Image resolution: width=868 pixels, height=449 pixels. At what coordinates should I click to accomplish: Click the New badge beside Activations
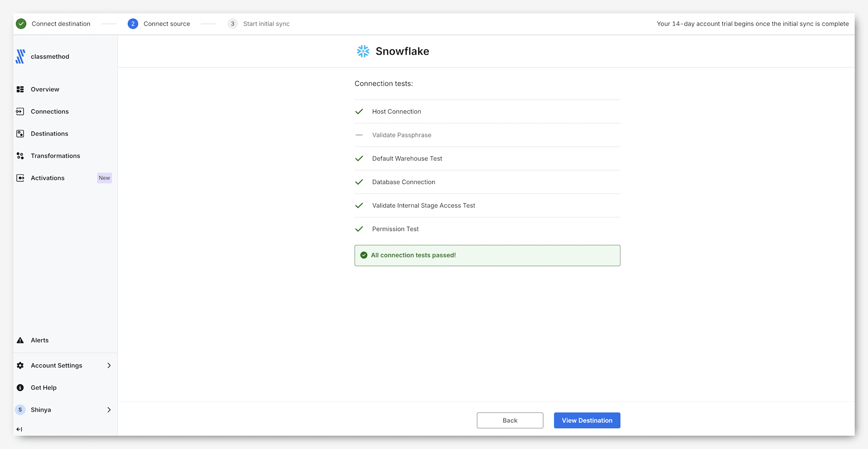pyautogui.click(x=104, y=178)
